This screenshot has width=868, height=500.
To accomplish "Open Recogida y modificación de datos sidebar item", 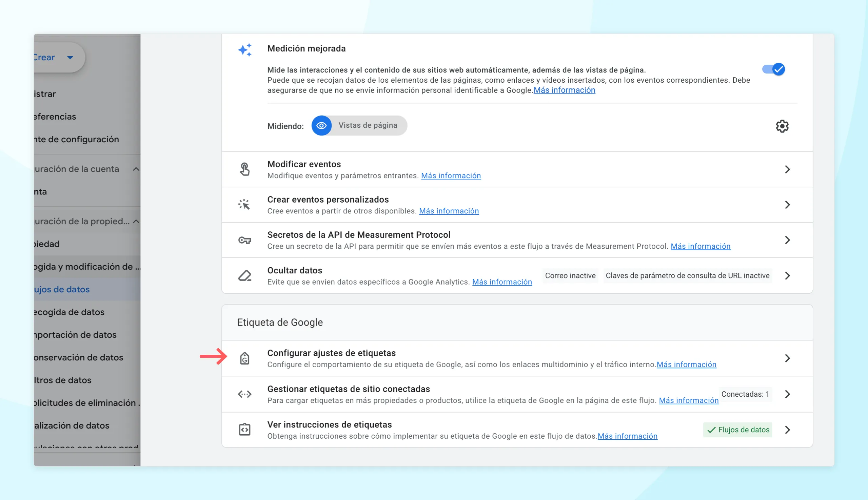I will point(87,267).
